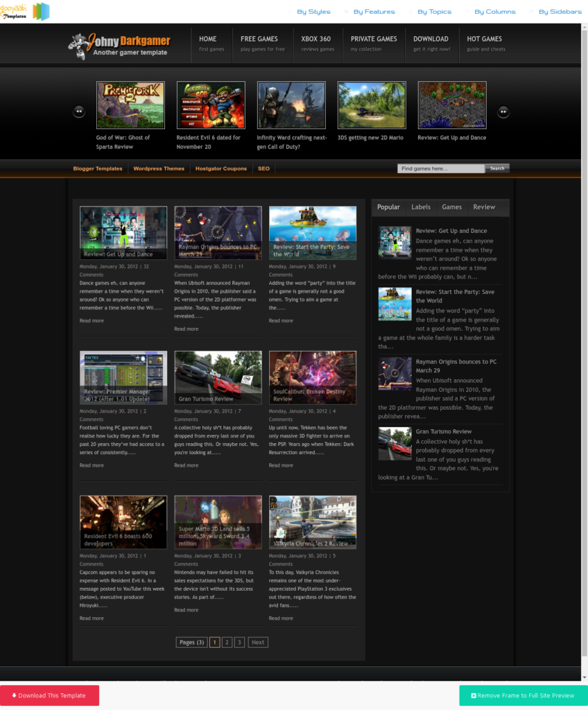Open By Sidebars dropdown menu
This screenshot has width=588, height=710.
560,12
